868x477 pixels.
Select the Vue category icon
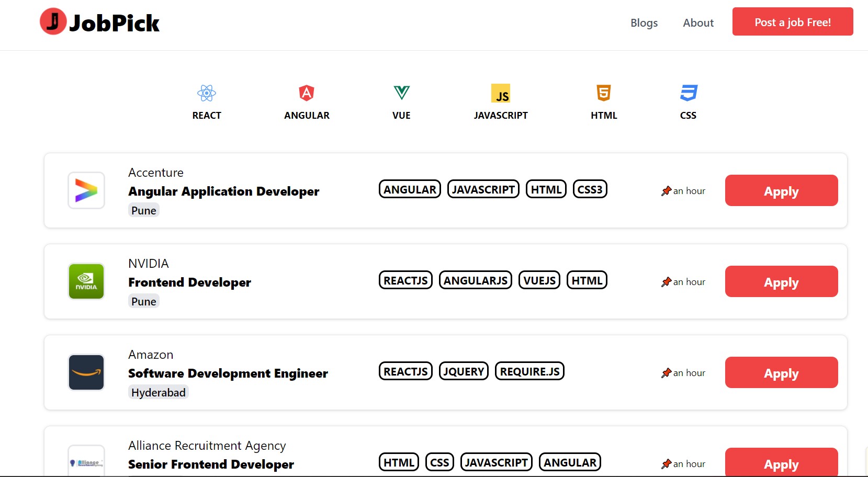[x=401, y=93]
